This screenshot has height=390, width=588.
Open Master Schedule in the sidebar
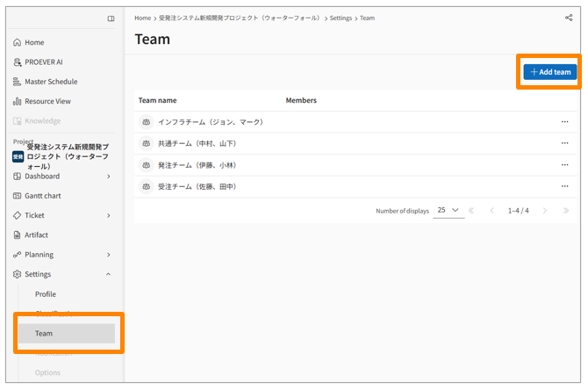click(x=50, y=82)
